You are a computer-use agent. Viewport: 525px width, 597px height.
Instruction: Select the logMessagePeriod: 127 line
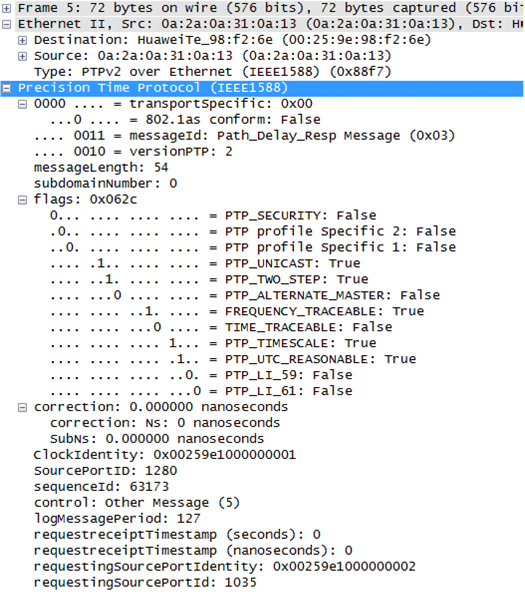tap(117, 519)
